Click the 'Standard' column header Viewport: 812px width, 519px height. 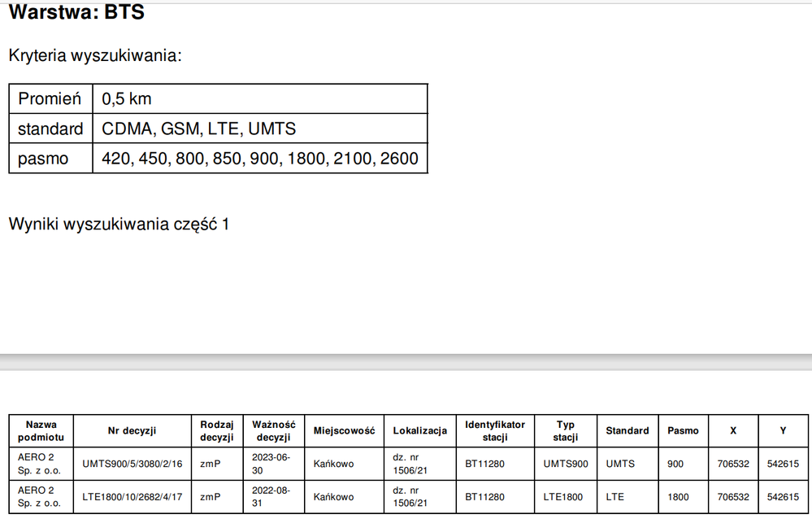click(627, 431)
